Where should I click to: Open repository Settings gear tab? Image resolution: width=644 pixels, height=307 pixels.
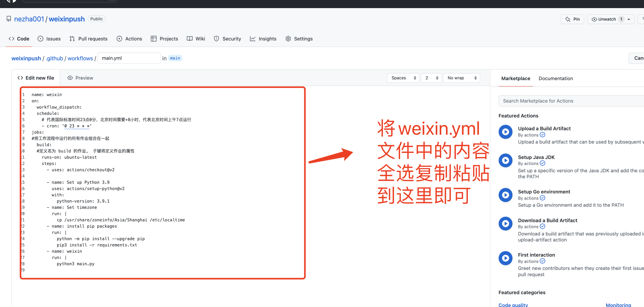[x=299, y=39]
